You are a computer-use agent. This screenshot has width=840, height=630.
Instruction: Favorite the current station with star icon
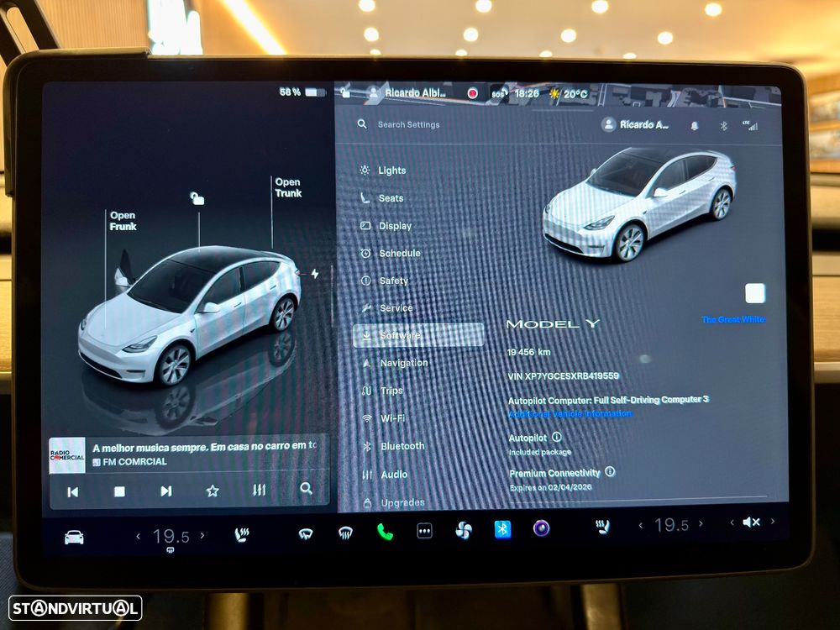[213, 491]
